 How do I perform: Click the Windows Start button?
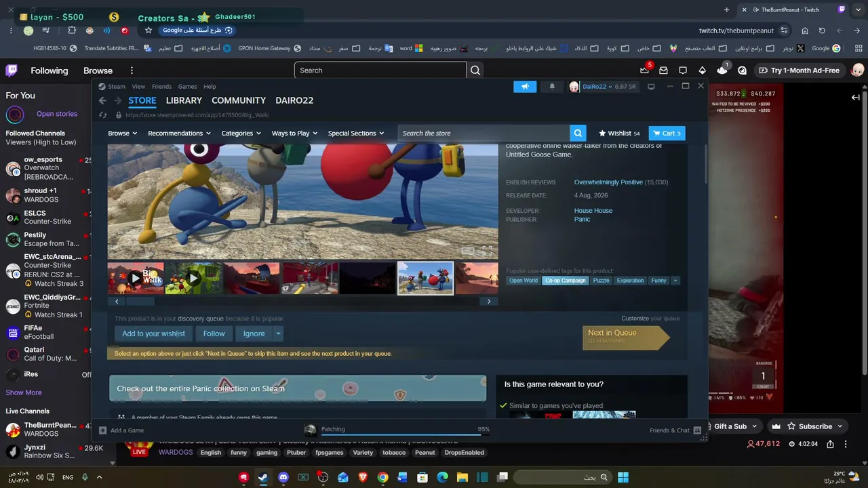(x=623, y=477)
